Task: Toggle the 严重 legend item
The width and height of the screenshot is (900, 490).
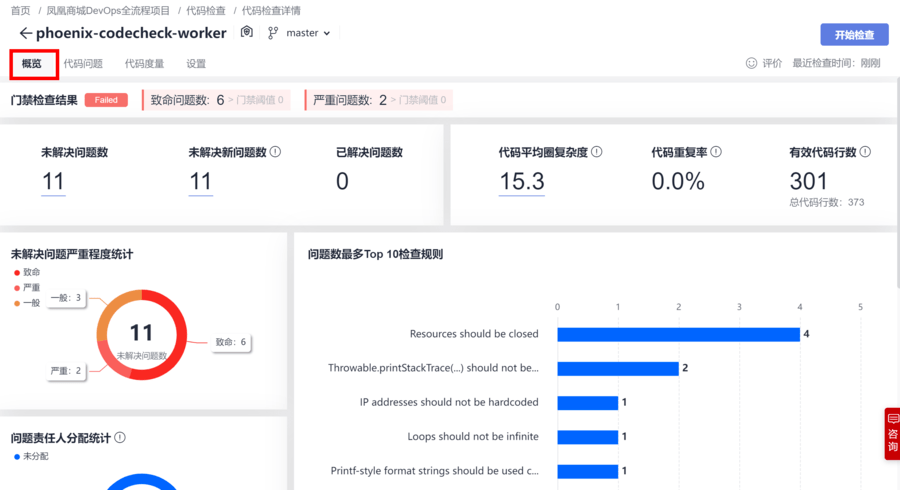Action: pyautogui.click(x=27, y=287)
